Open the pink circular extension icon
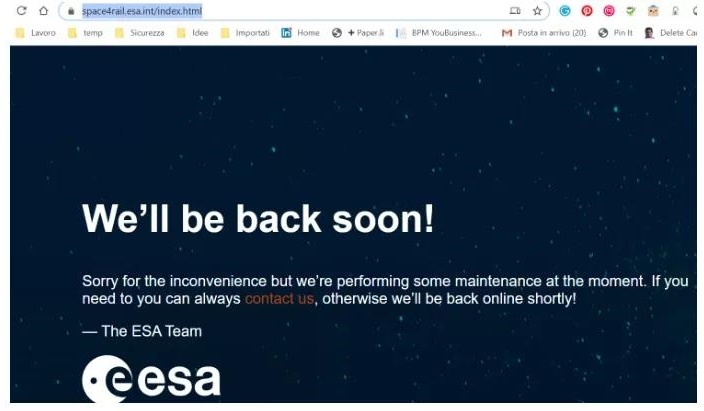Viewport: 704px width, 411px height. (x=608, y=11)
